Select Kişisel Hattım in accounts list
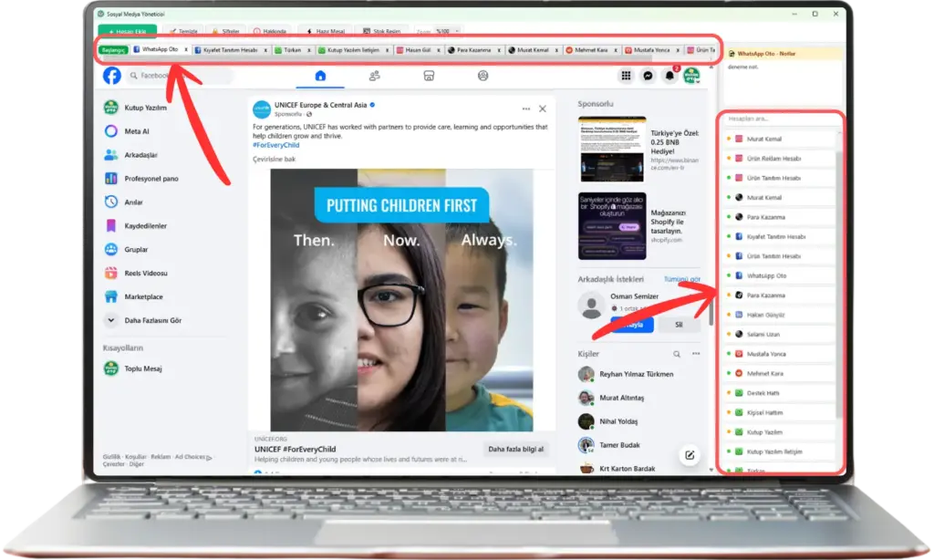This screenshot has width=934, height=560. (x=779, y=413)
